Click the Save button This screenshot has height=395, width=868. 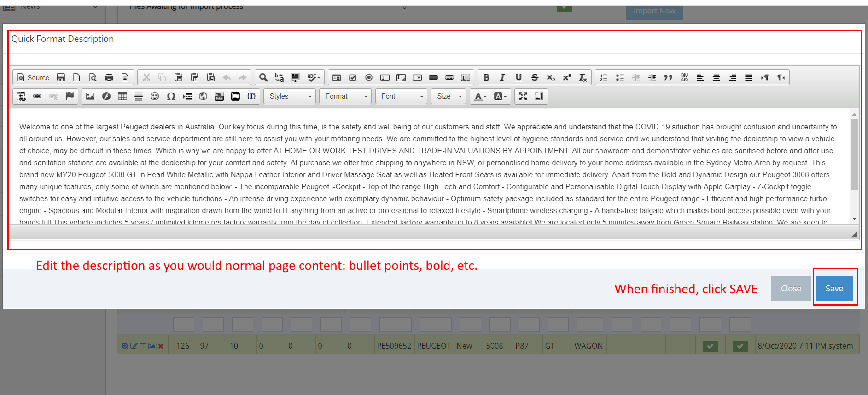pos(834,289)
